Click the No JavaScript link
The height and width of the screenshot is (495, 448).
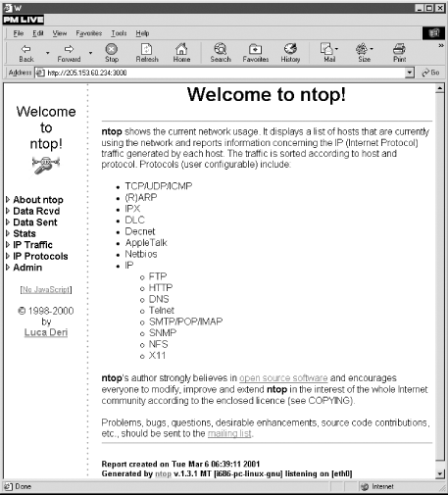click(x=46, y=289)
